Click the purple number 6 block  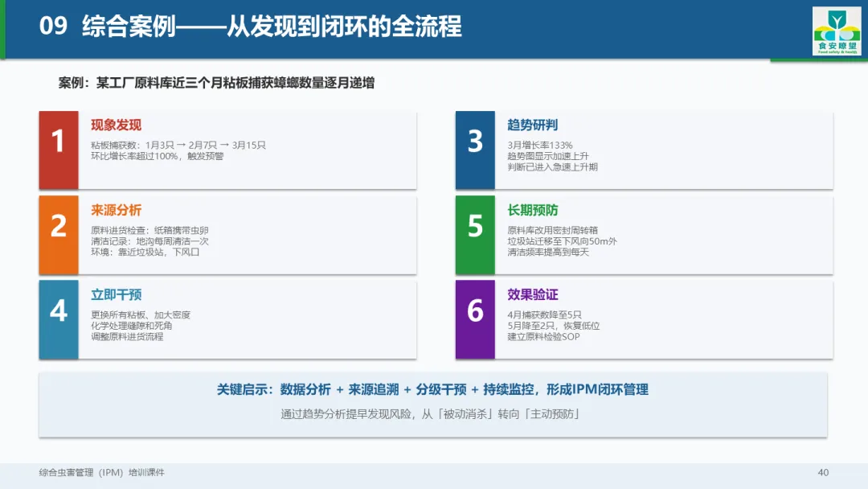pyautogui.click(x=475, y=319)
